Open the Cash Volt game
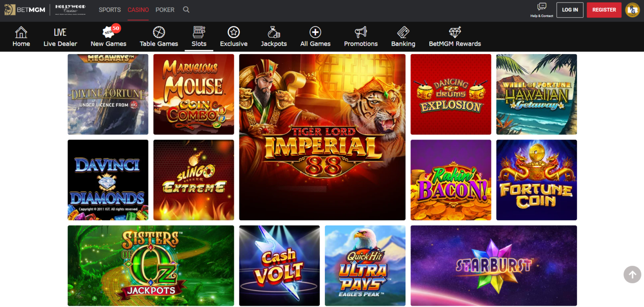Viewport: 644px width, 307px height. [x=280, y=266]
